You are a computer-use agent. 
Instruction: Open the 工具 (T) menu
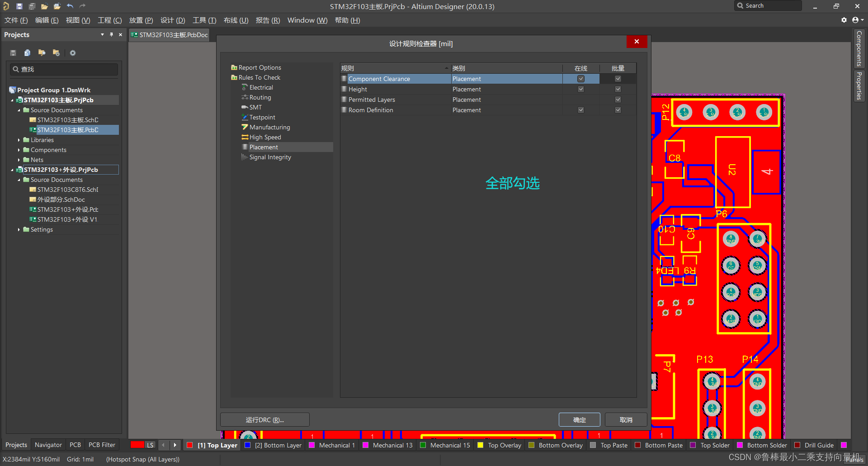pyautogui.click(x=204, y=20)
